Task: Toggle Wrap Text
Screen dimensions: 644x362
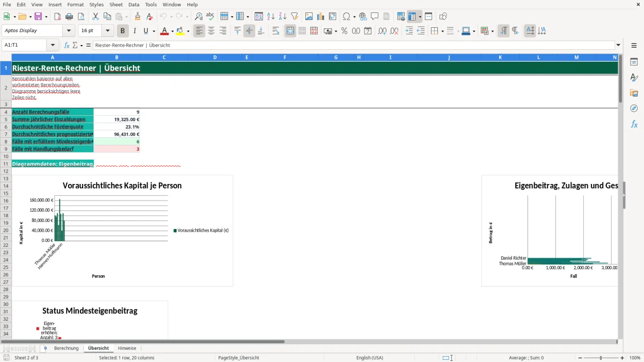Action: (276, 31)
